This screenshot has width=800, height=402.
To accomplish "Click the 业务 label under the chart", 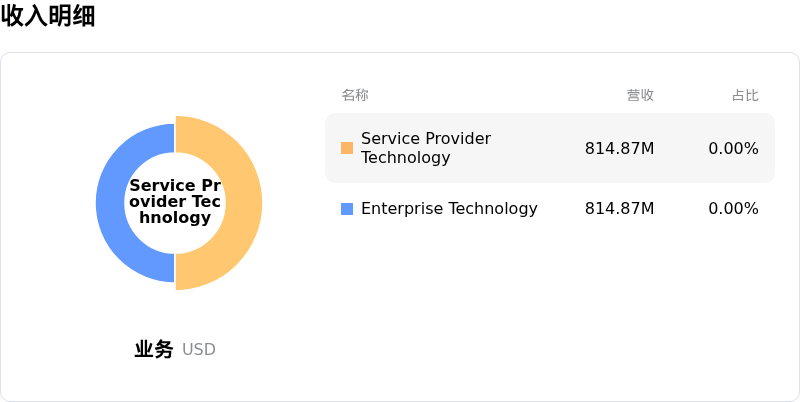I will pyautogui.click(x=154, y=349).
